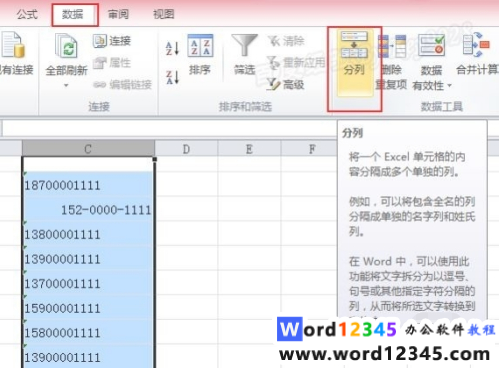
Task: Select column C header
Action: 88,148
